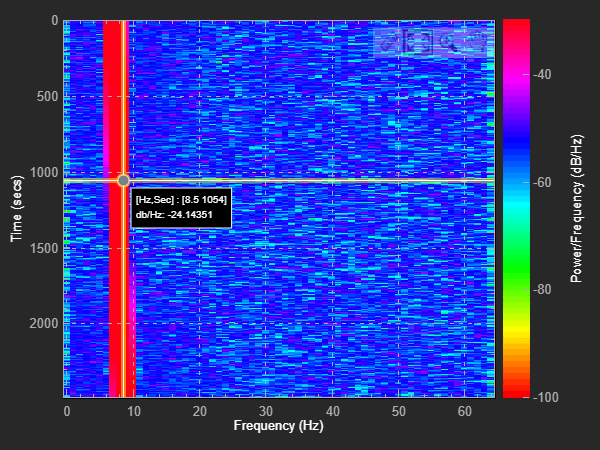Select the data tip box showing -24.14351
Screen dimensions: 600x450
(x=181, y=207)
